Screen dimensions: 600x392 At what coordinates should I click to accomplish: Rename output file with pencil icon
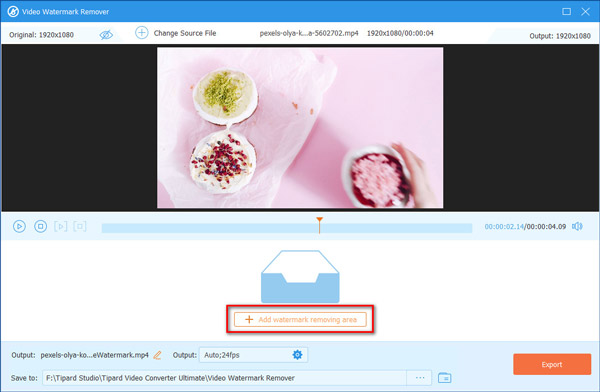click(x=157, y=355)
